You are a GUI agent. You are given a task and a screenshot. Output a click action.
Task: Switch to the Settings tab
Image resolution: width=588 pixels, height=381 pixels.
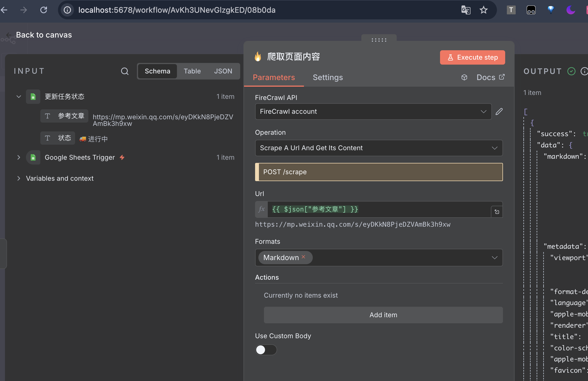[328, 77]
